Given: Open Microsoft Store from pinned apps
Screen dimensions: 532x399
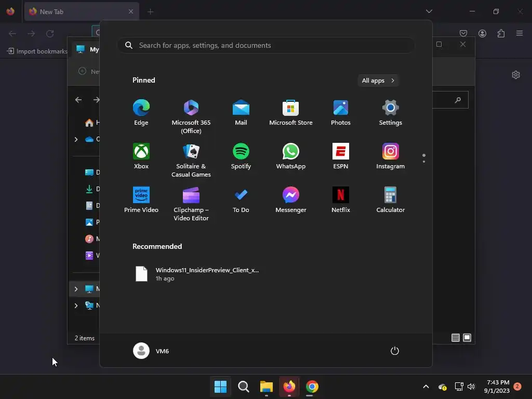Looking at the screenshot, I should tap(291, 113).
